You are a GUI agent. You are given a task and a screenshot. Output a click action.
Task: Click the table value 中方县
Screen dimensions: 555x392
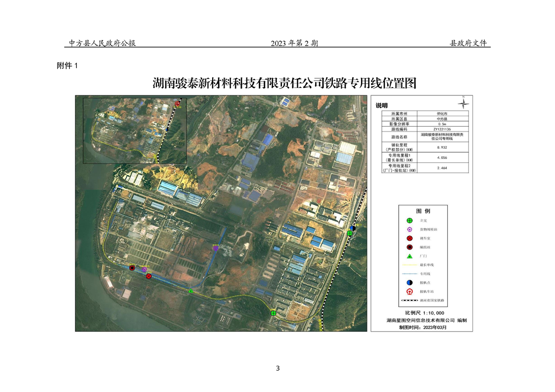tap(442, 119)
